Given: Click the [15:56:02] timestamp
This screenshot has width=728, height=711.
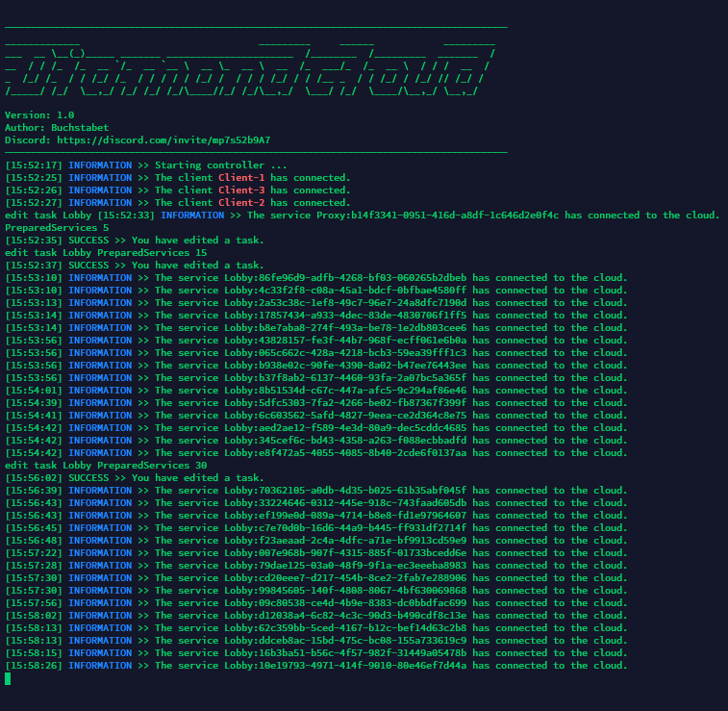Looking at the screenshot, I should point(34,478).
